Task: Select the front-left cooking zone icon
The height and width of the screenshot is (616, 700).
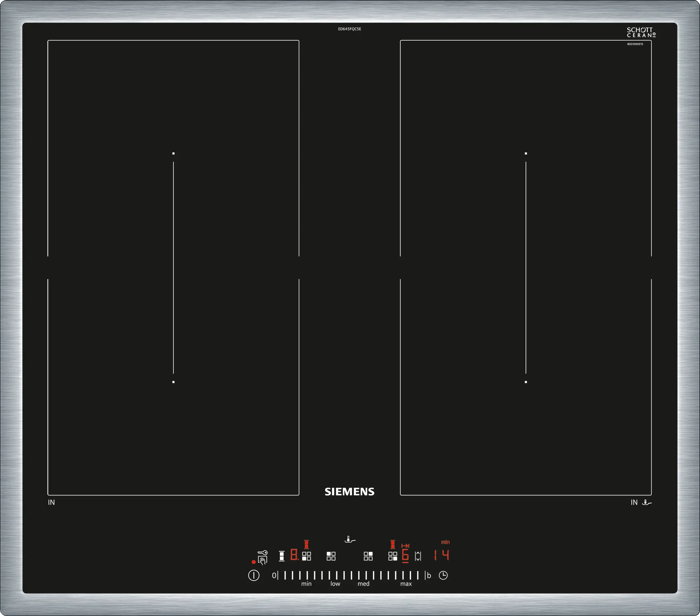Action: pos(306,556)
